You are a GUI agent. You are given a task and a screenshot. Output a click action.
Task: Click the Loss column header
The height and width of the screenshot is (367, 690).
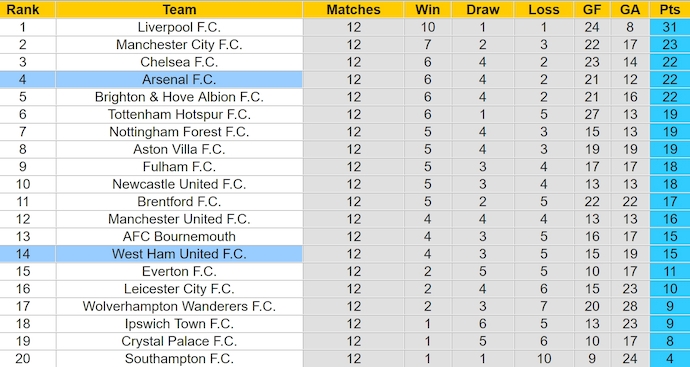pos(544,9)
